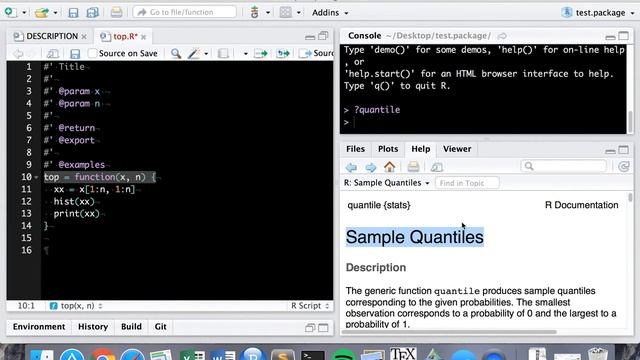Go forward in Help history
The image size is (640, 360).
[x=371, y=167]
